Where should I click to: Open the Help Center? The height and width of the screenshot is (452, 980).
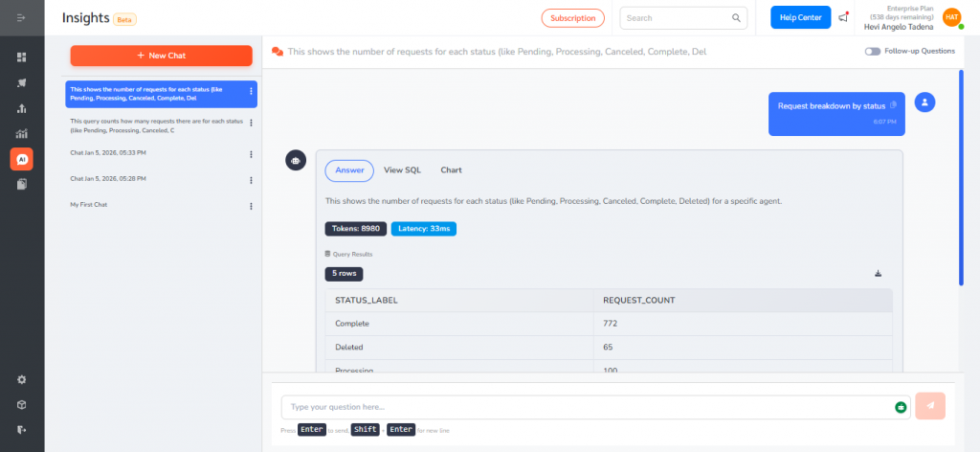[800, 17]
